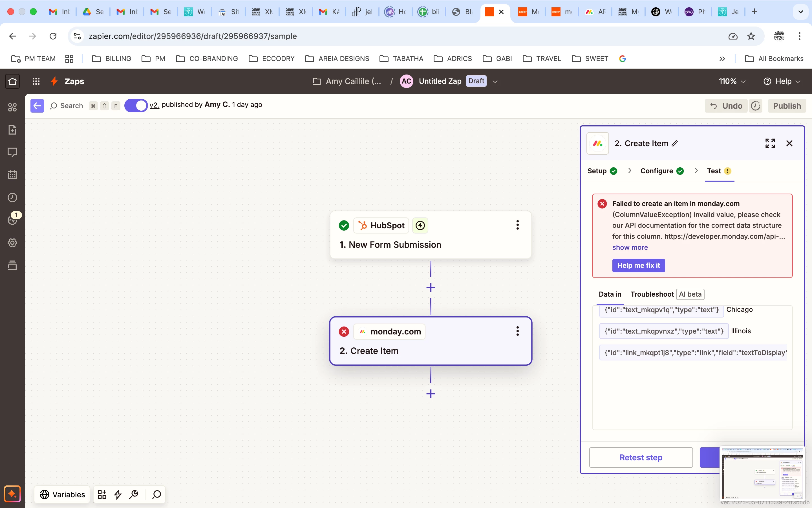812x508 pixels.
Task: Click the wrench tool canvas toolbar icon
Action: tap(134, 494)
